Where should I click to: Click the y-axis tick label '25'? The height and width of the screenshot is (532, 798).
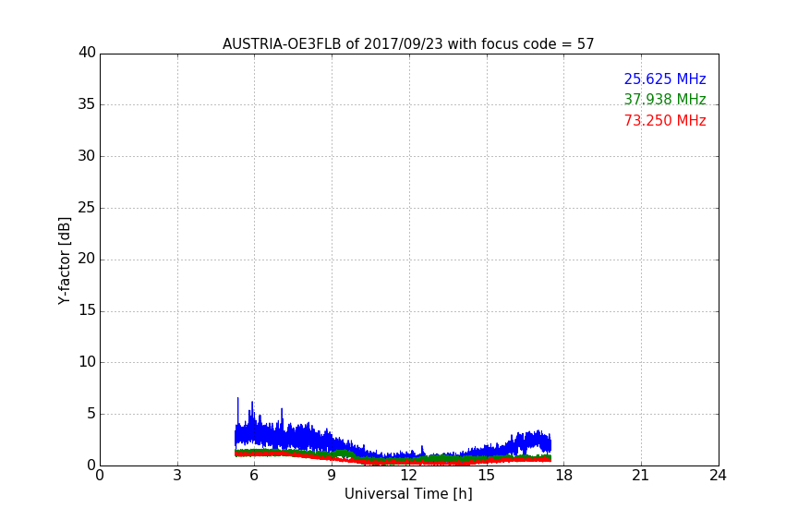point(87,207)
